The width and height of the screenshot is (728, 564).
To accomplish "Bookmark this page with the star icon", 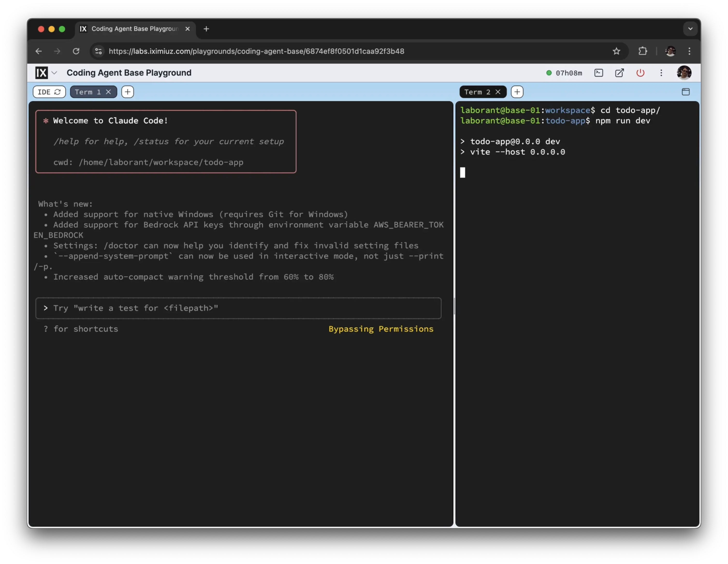I will [616, 51].
